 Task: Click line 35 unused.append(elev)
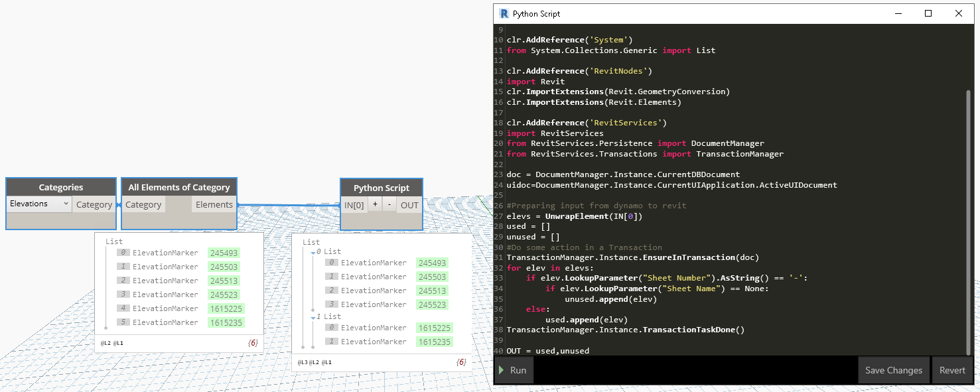[x=610, y=299]
